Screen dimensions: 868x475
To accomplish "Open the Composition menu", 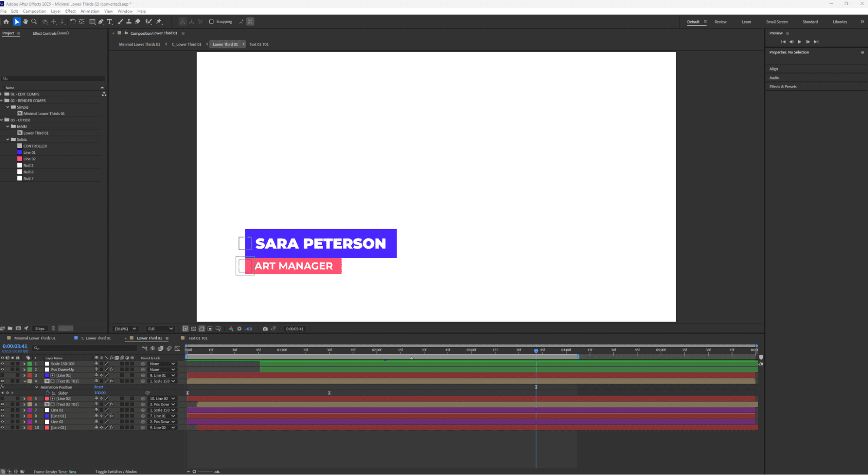I will tap(34, 11).
